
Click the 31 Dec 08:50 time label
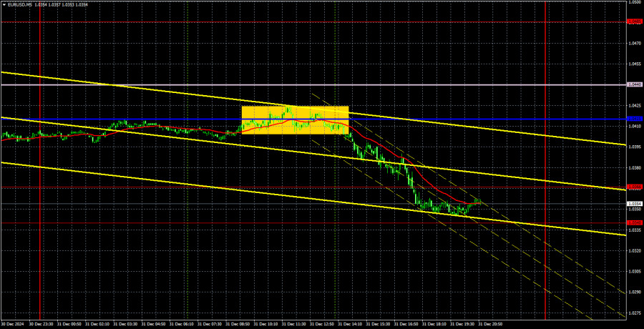[240, 324]
